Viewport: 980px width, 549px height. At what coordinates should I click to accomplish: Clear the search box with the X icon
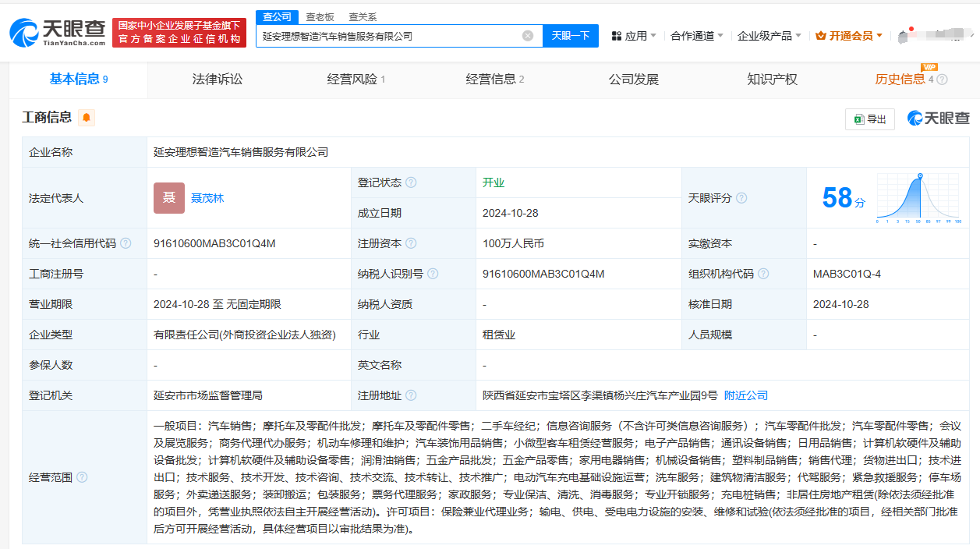pos(528,36)
